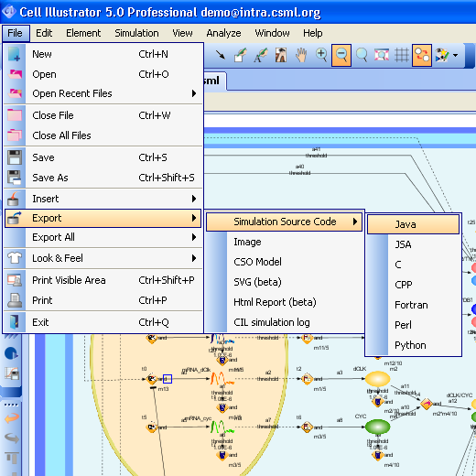The height and width of the screenshot is (476, 476).
Task: Click the File menu header
Action: coord(16,33)
